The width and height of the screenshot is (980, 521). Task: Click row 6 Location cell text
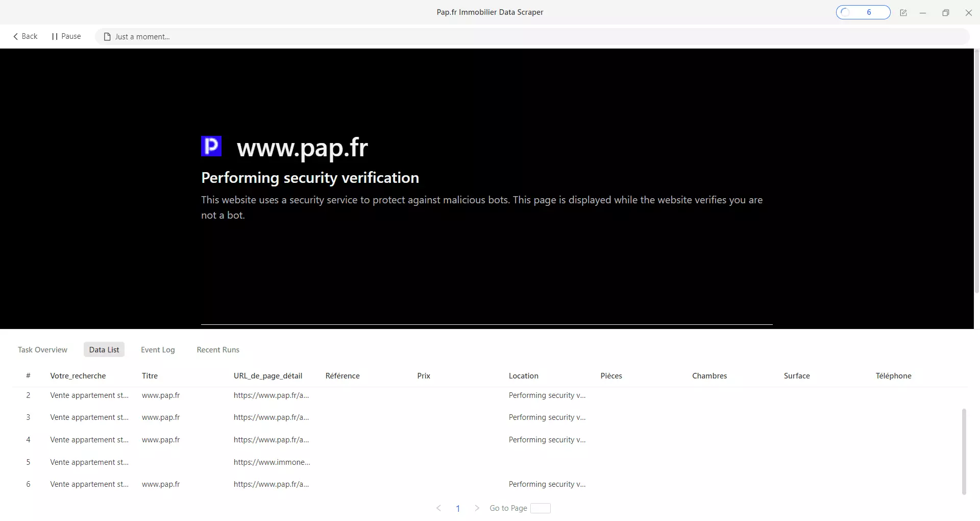pos(547,484)
